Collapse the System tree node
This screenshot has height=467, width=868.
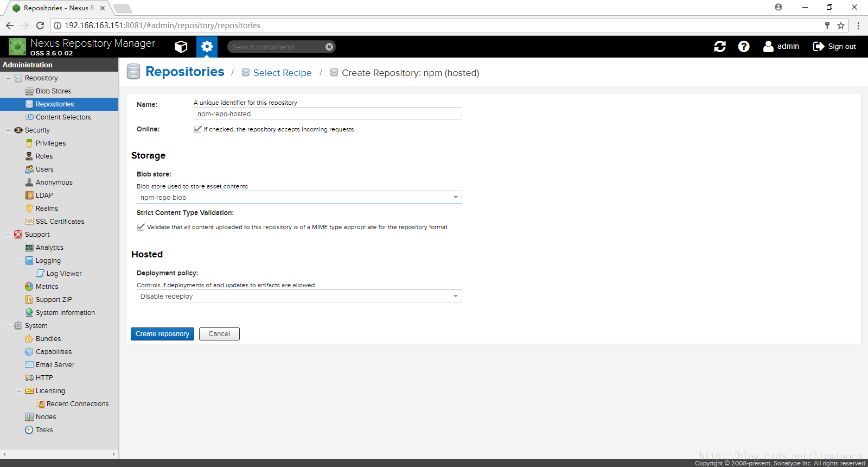[8, 326]
